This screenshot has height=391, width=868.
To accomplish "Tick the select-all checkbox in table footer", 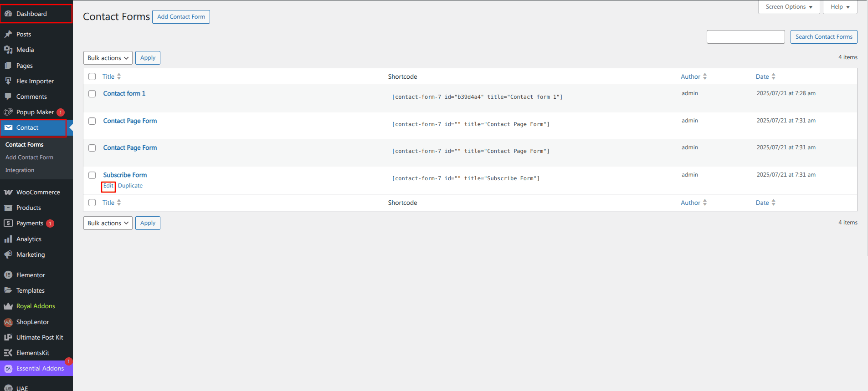I will coord(92,203).
